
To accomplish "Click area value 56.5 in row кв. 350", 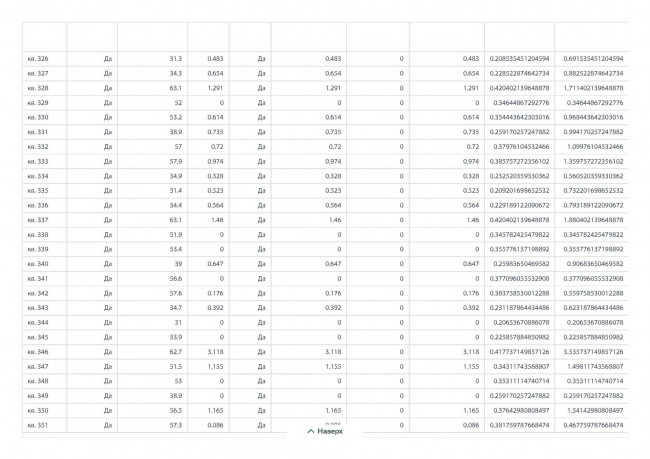I will coord(176,410).
